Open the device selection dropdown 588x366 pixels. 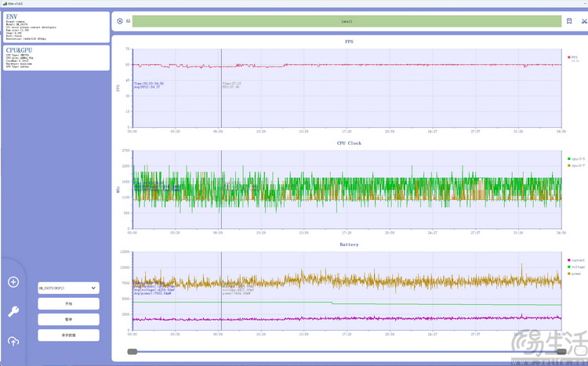pyautogui.click(x=69, y=288)
